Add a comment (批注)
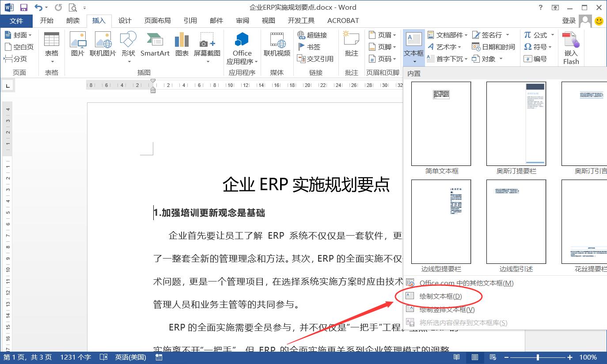Screen dimensions: 607x364 point(352,45)
